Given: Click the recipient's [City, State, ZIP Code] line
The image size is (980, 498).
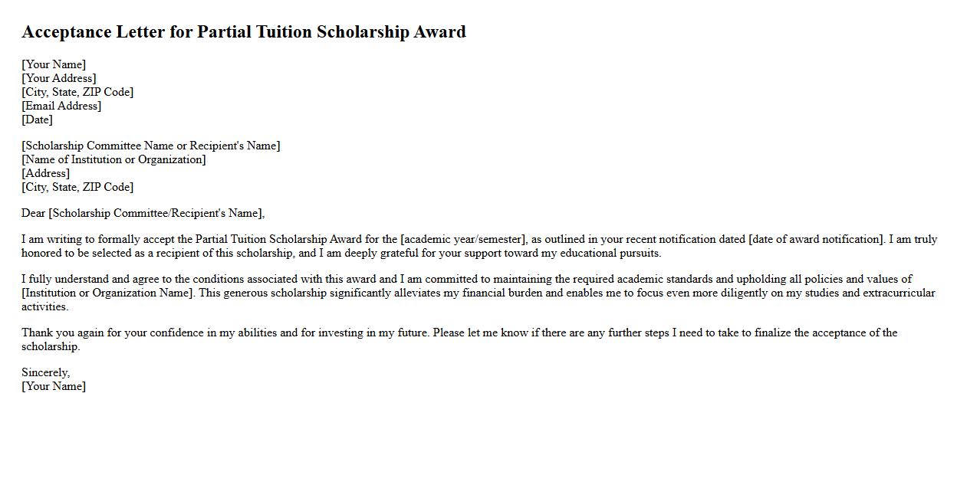Looking at the screenshot, I should coord(77,187).
